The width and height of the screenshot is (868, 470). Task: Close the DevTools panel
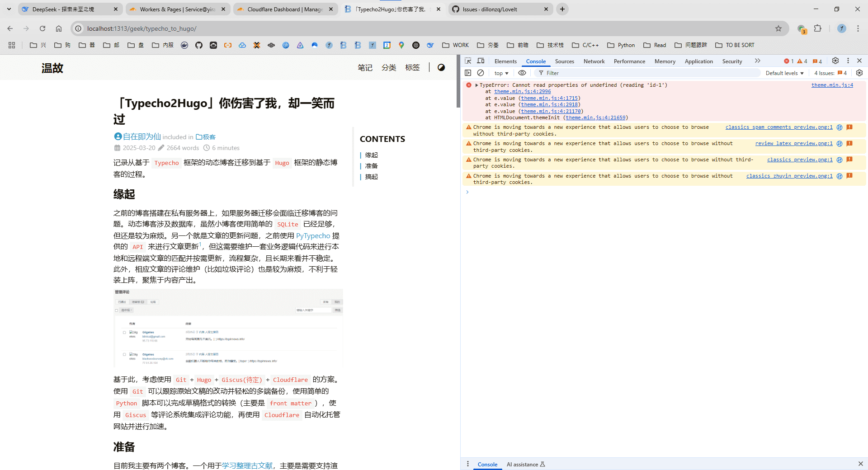click(x=859, y=61)
